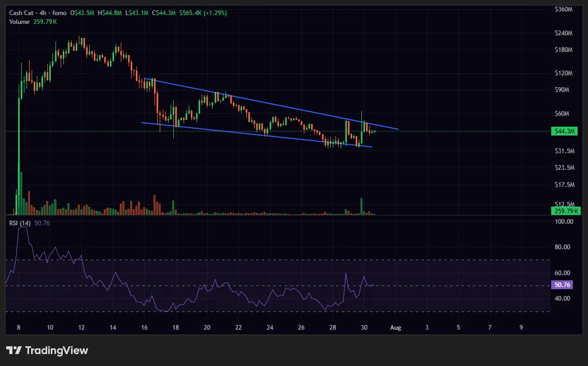Click the date label 16 on time axis
The width and height of the screenshot is (588, 366).
(x=144, y=328)
